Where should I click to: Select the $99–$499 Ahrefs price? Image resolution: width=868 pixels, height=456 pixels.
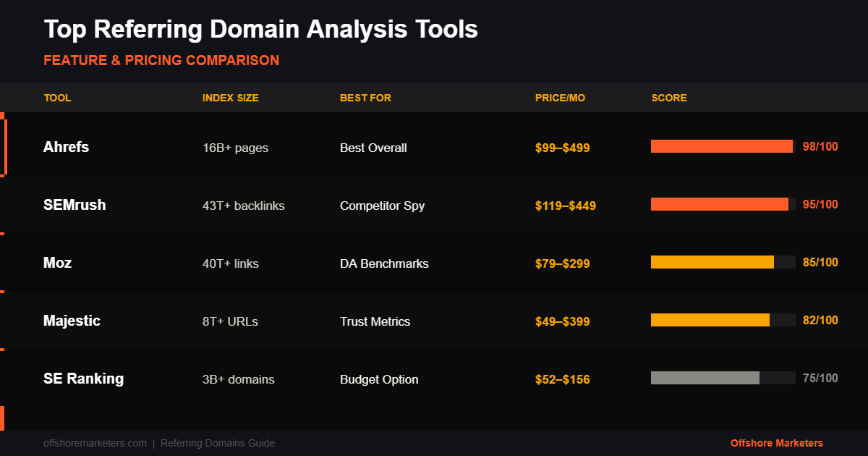563,147
